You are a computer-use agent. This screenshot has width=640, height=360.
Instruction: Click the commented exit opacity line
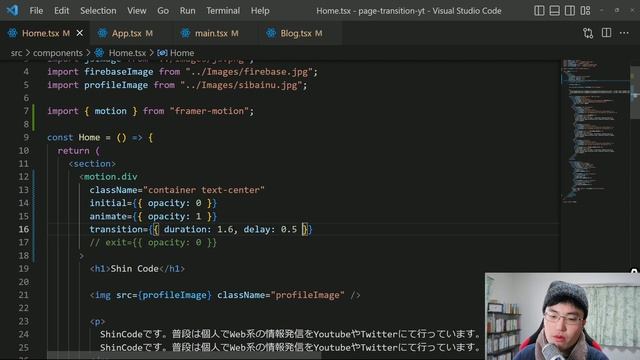pos(153,242)
